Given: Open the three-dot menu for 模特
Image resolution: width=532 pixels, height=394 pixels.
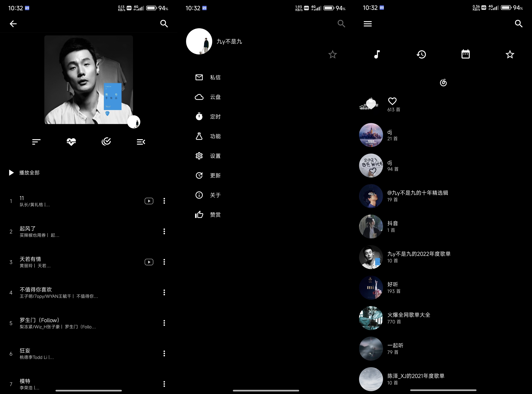Looking at the screenshot, I should [164, 384].
